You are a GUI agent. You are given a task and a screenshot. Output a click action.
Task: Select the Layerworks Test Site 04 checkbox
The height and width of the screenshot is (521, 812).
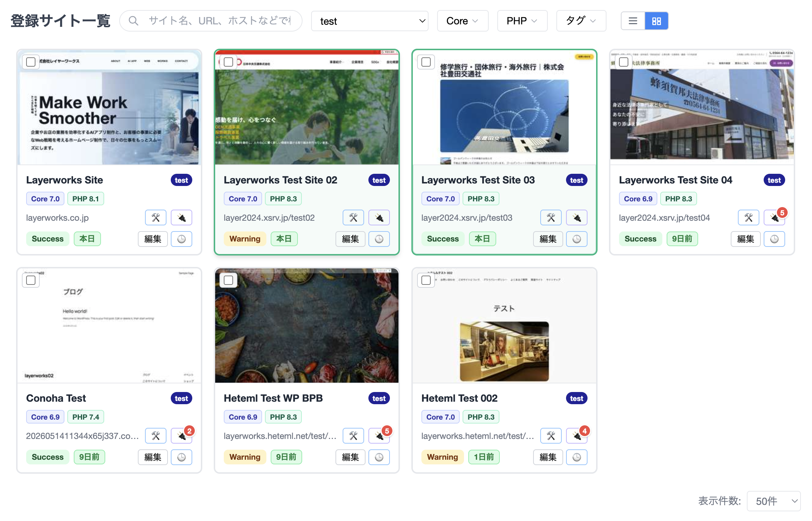pyautogui.click(x=624, y=62)
